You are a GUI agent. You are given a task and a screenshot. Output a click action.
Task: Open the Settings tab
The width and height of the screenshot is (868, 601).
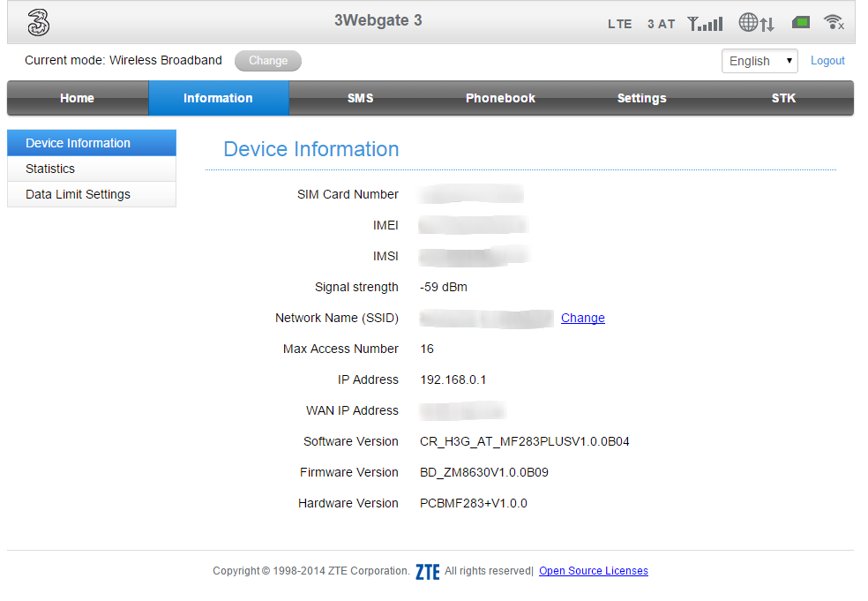point(641,98)
